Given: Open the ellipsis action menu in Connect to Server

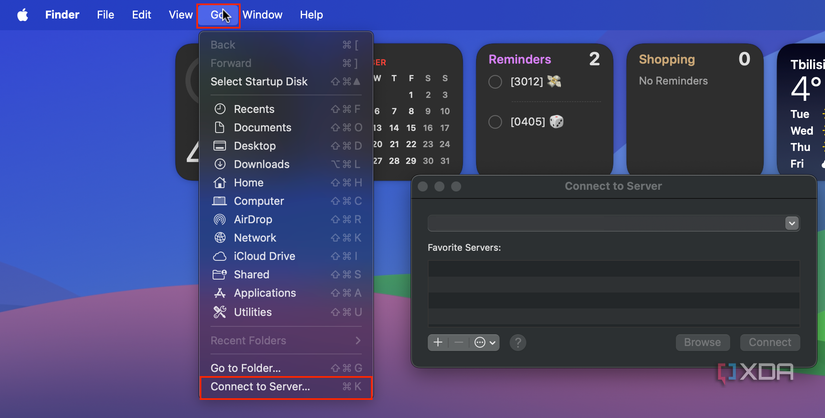Looking at the screenshot, I should 485,342.
